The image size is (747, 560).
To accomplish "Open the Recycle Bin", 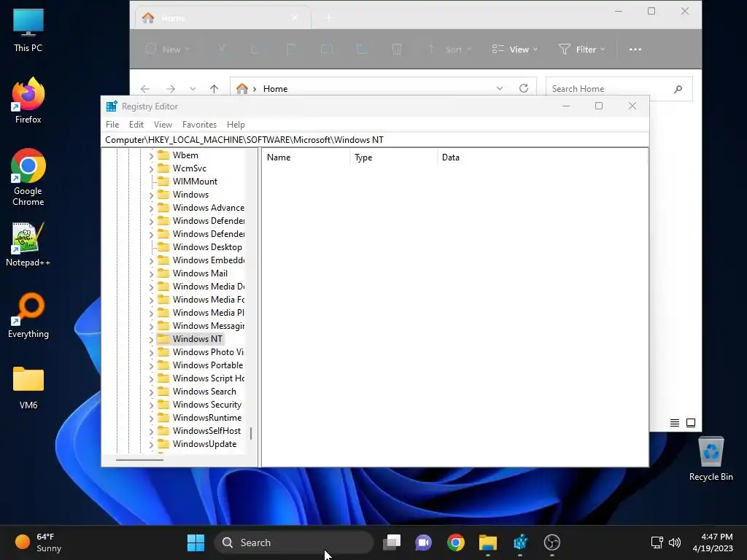I will [x=711, y=459].
